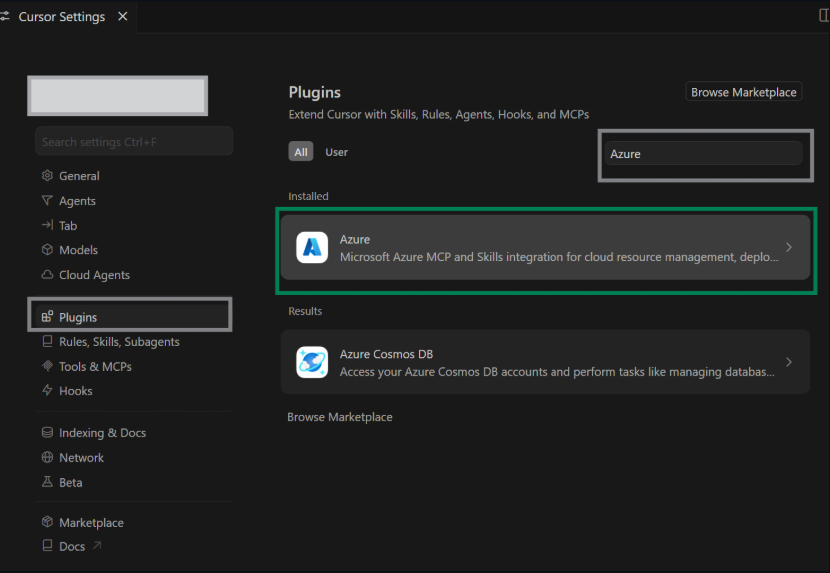Viewport: 830px width, 573px height.
Task: Click the Network globe icon
Action: (x=47, y=457)
